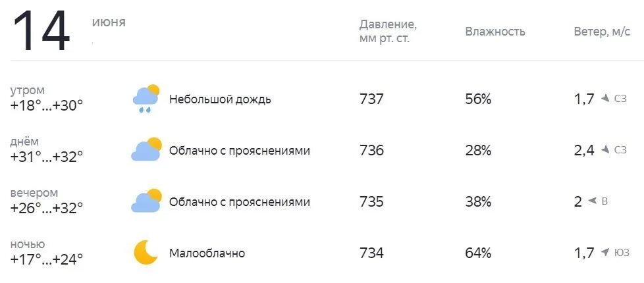
Task: Click the Небольшой дождь condition text
Action: 220,99
